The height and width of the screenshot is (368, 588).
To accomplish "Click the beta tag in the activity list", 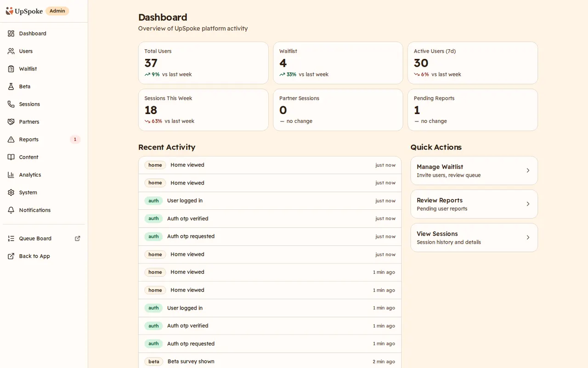I will tap(154, 362).
